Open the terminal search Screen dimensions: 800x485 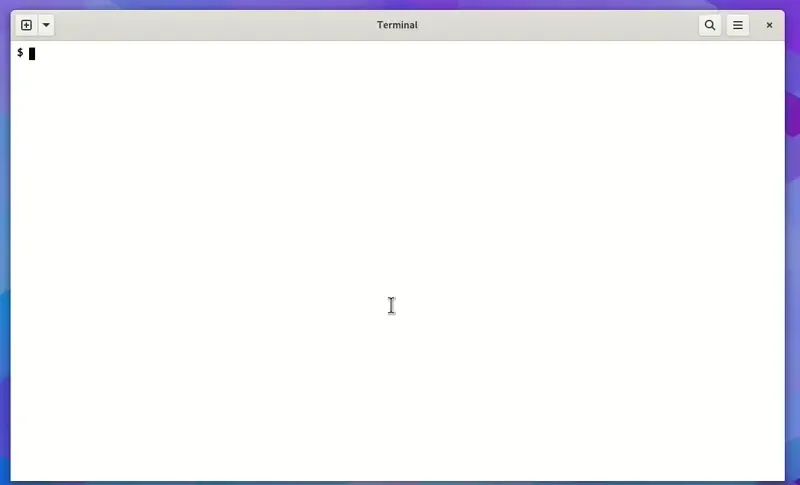pos(710,25)
